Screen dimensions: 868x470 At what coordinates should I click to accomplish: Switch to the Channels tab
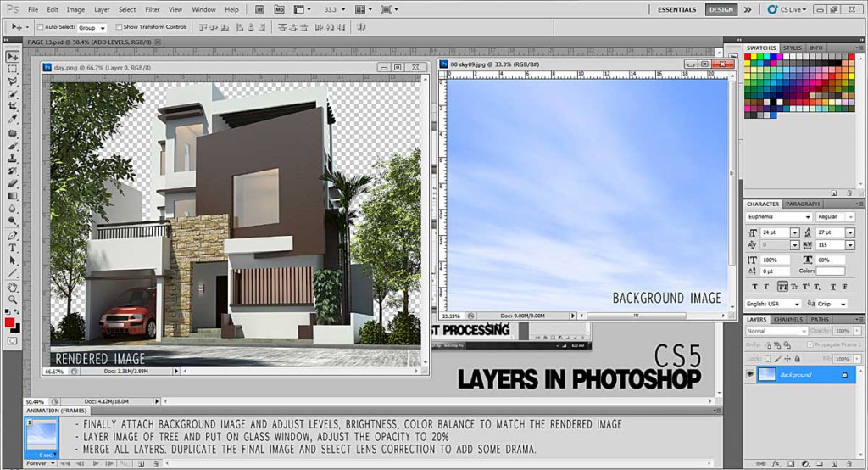pos(788,319)
